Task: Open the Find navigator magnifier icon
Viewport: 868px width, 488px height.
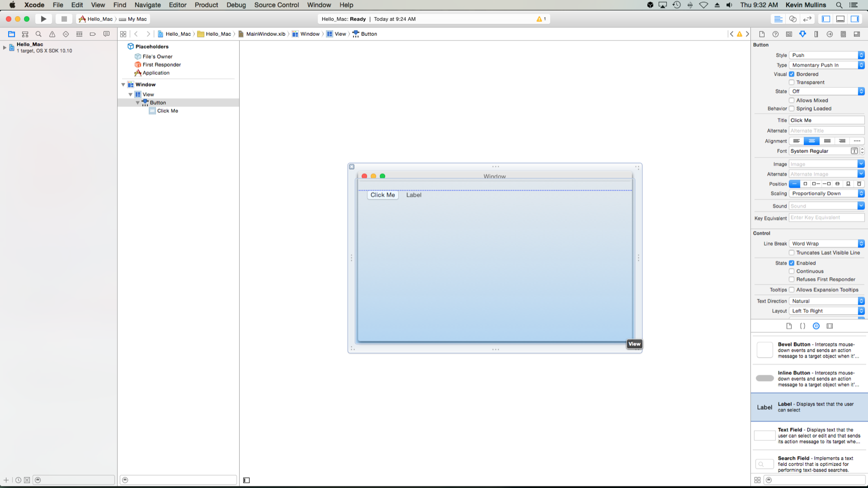Action: [38, 34]
